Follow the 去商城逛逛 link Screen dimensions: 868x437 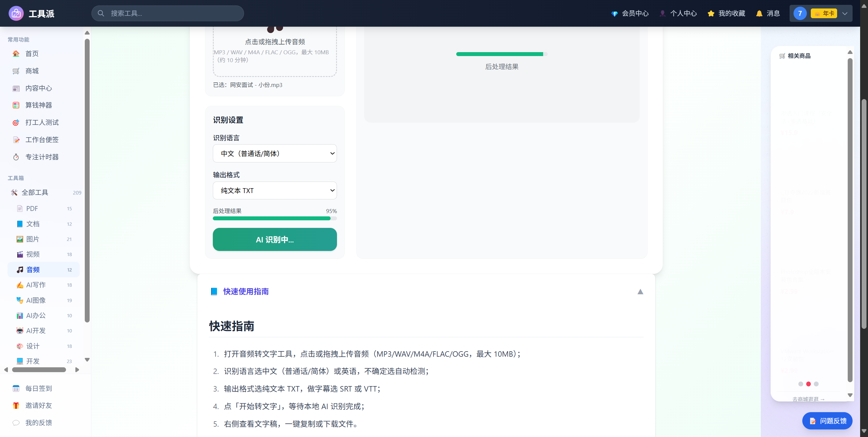coord(808,399)
